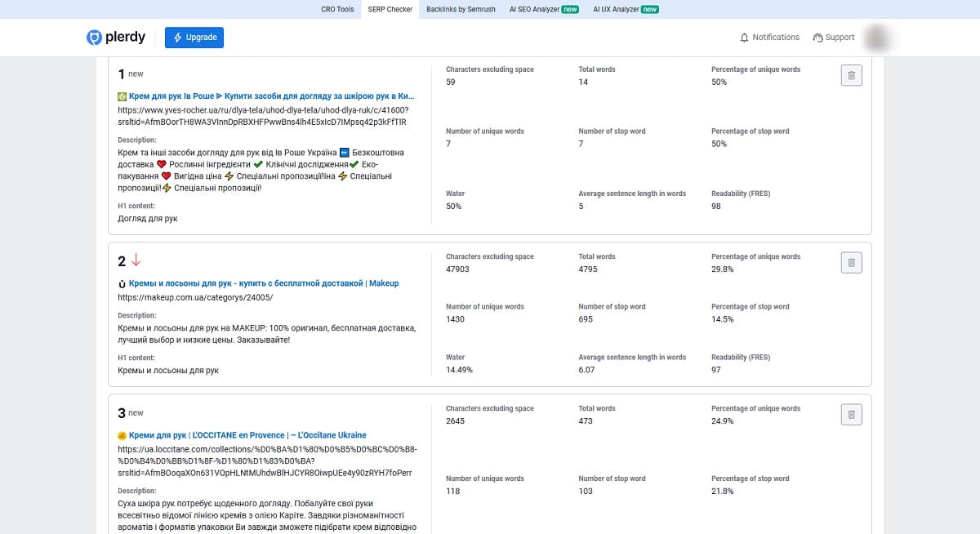Click the 2645 characters value

455,421
